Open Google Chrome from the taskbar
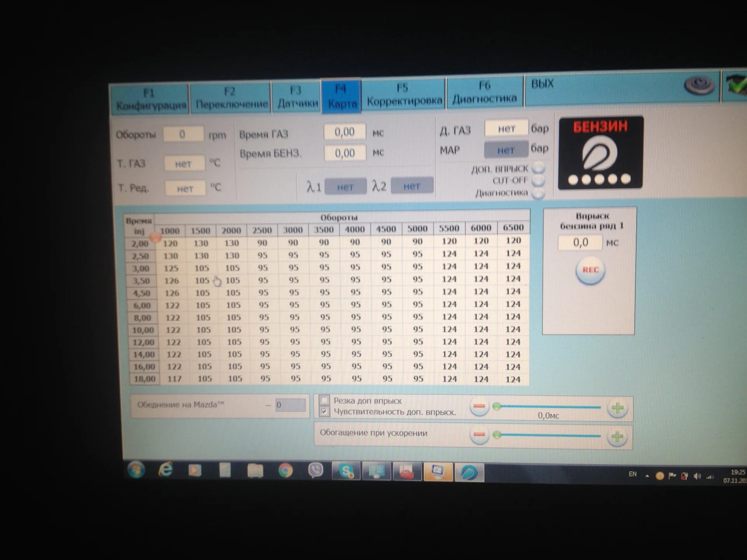Image resolution: width=747 pixels, height=560 pixels. pyautogui.click(x=285, y=471)
